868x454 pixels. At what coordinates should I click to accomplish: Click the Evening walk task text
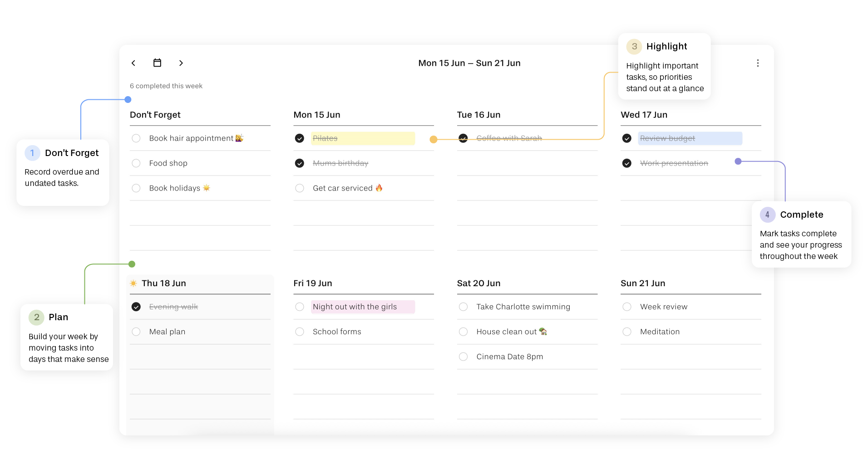pos(173,307)
